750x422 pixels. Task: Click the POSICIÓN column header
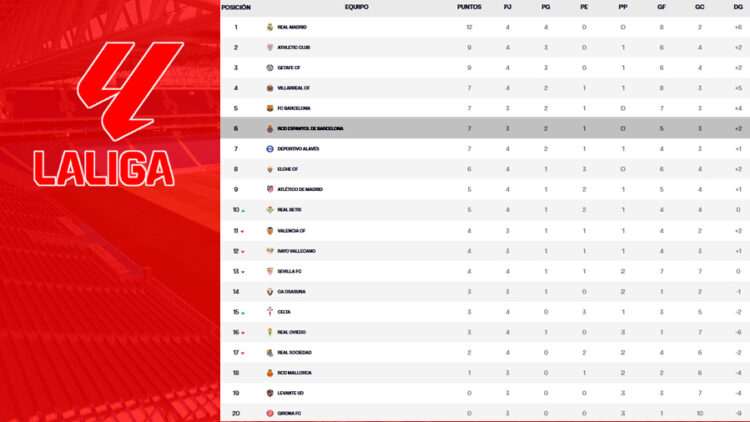click(x=236, y=7)
